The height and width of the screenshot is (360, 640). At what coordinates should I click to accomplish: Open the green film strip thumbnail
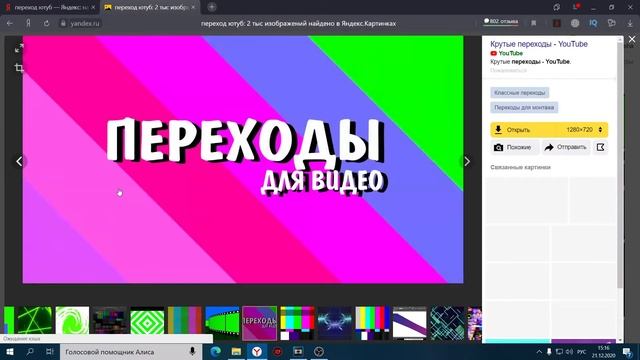[x=222, y=323]
